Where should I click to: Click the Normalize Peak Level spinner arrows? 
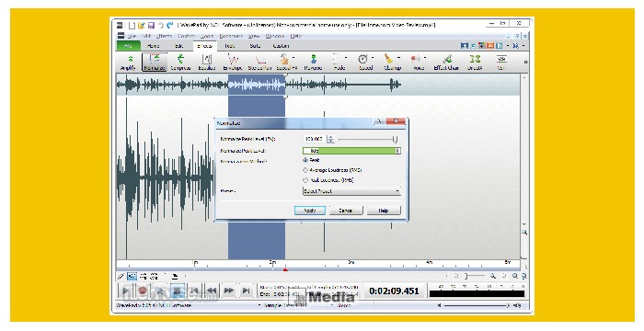pyautogui.click(x=330, y=139)
